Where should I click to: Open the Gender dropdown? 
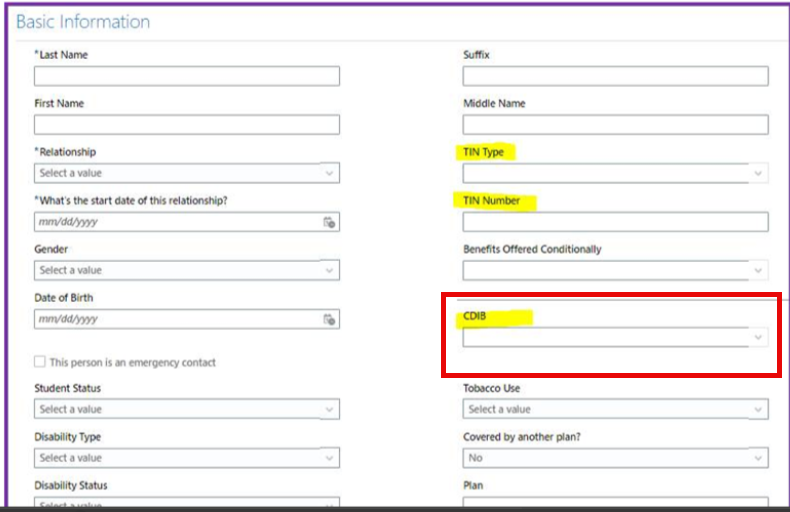tap(187, 271)
